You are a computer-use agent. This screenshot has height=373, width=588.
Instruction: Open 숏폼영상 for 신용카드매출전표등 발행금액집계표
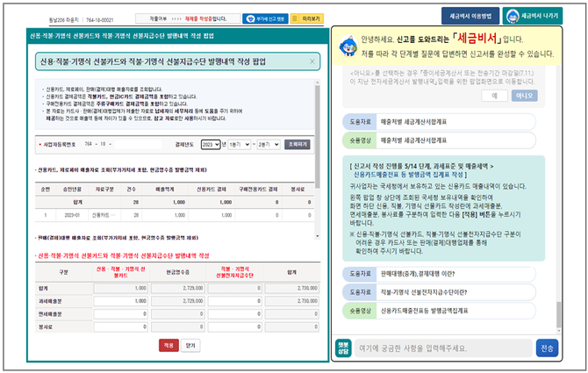[356, 310]
